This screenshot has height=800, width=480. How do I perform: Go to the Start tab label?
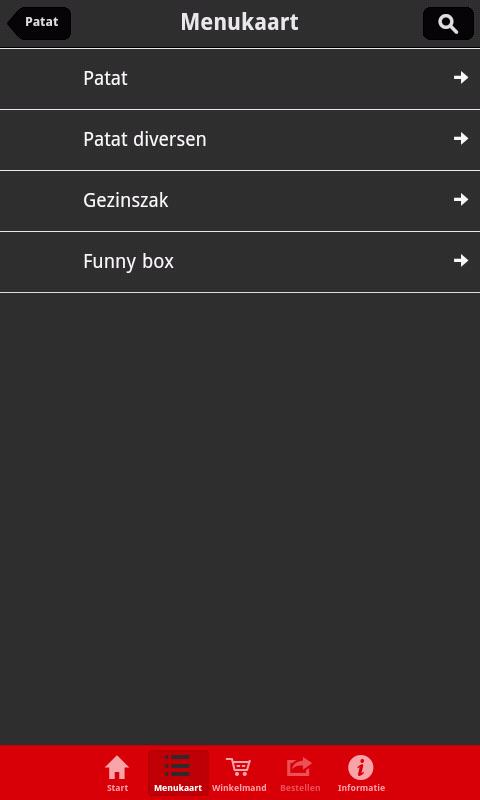(x=117, y=788)
